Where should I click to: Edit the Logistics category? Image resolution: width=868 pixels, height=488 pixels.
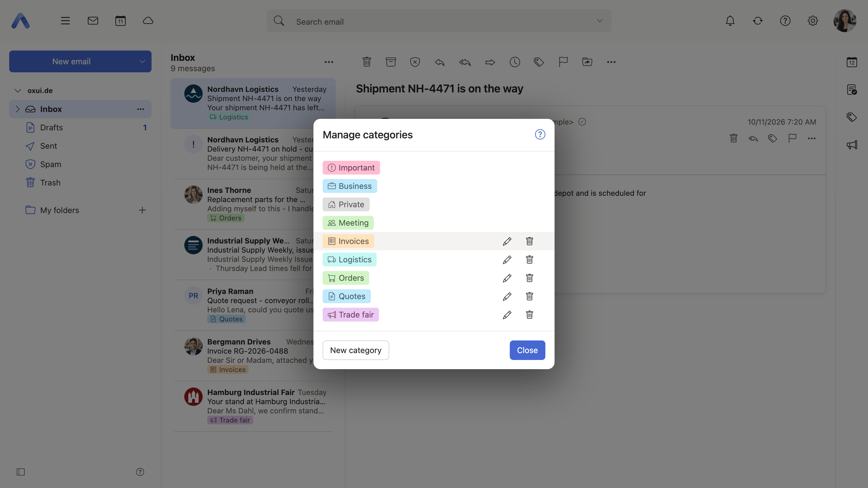tap(507, 260)
